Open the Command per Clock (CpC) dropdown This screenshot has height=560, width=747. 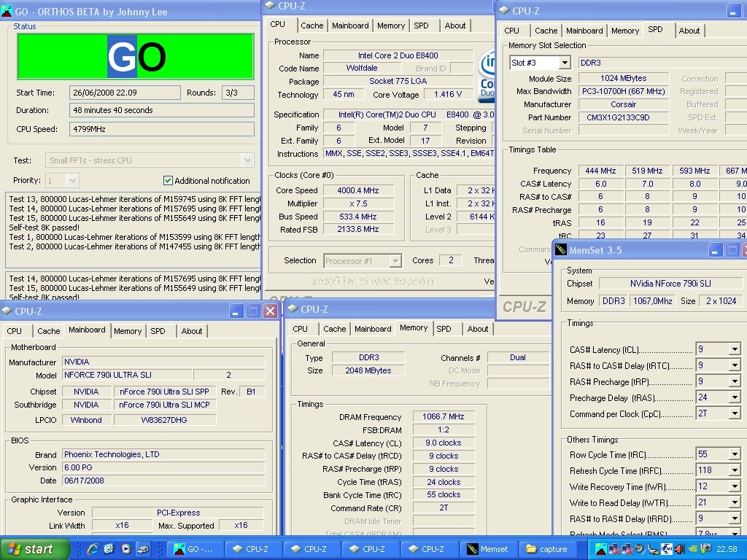point(734,413)
